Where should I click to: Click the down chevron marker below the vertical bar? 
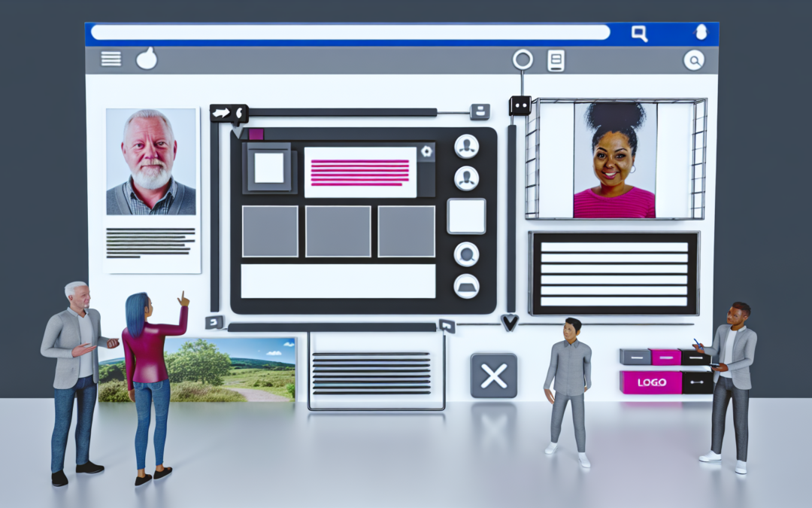(510, 323)
